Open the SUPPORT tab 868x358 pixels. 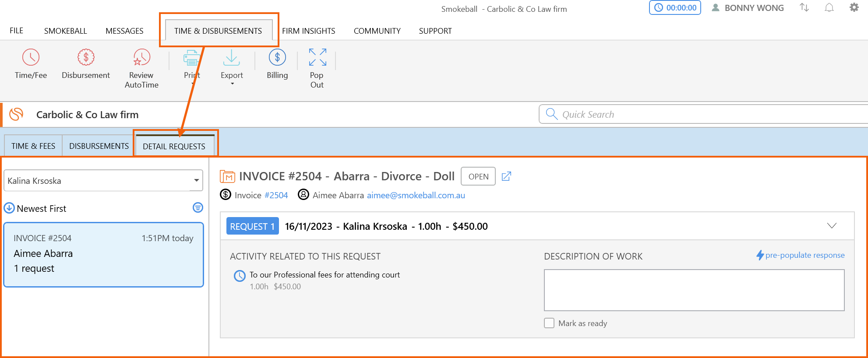pos(435,31)
